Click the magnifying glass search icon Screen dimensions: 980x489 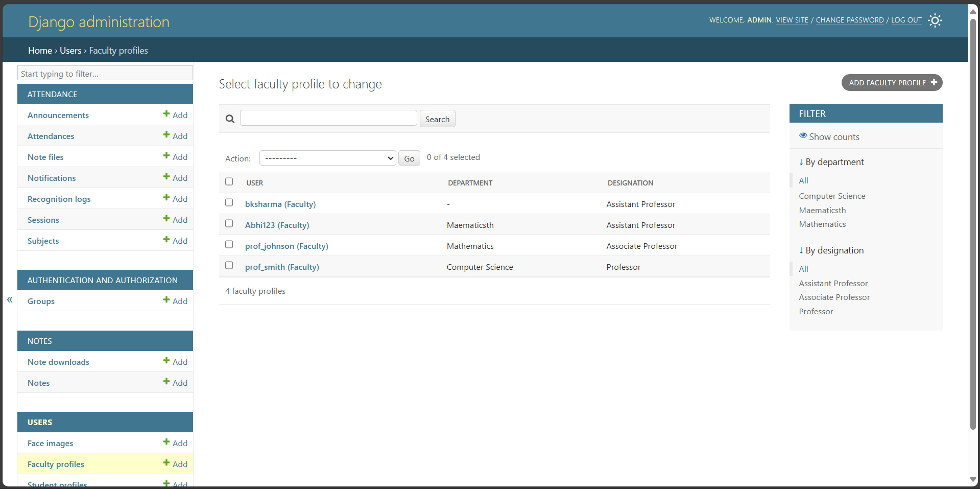tap(229, 118)
